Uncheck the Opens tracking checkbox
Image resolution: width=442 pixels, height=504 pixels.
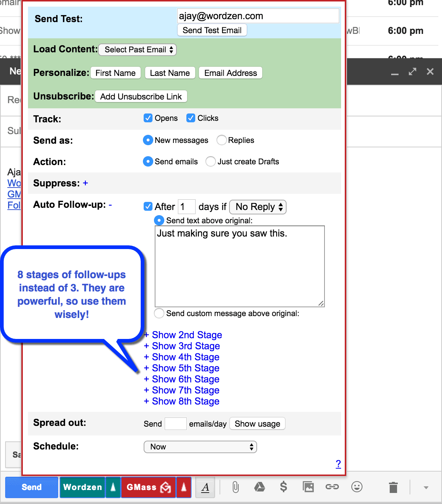click(x=148, y=118)
